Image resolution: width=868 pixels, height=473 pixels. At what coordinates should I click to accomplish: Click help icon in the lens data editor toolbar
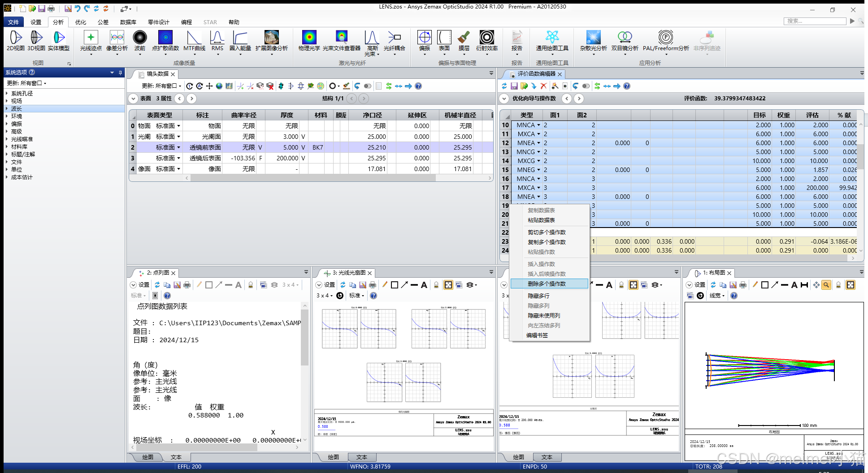click(418, 86)
